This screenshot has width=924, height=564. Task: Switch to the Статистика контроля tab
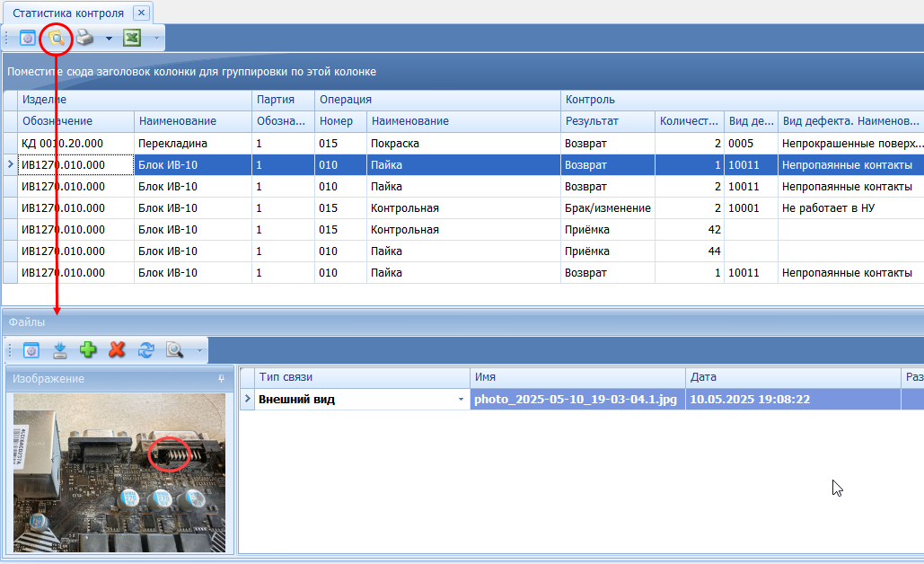68,13
